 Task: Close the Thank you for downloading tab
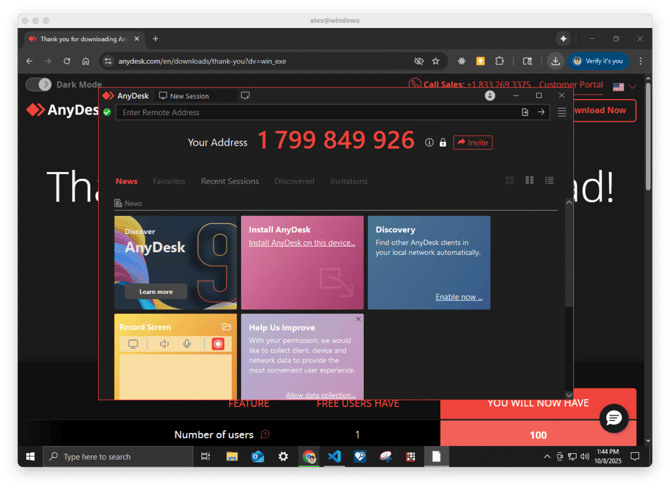click(x=137, y=39)
